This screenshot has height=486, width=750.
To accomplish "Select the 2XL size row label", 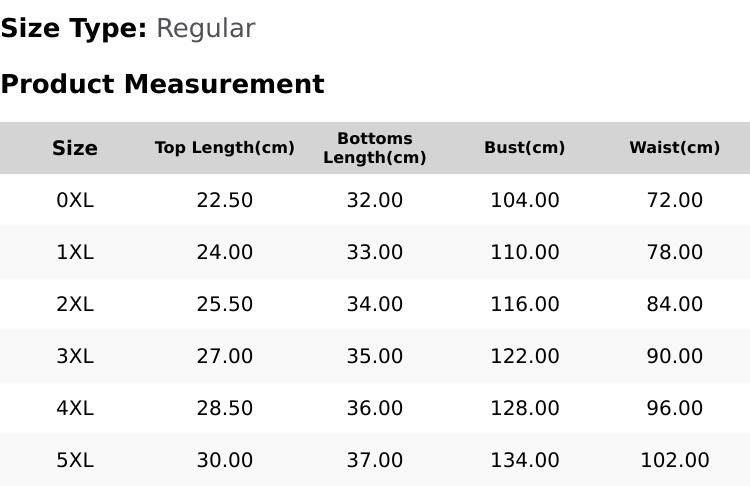I will tap(75, 304).
